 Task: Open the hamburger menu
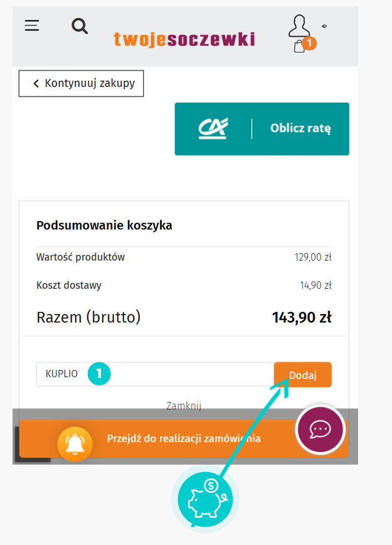(31, 25)
